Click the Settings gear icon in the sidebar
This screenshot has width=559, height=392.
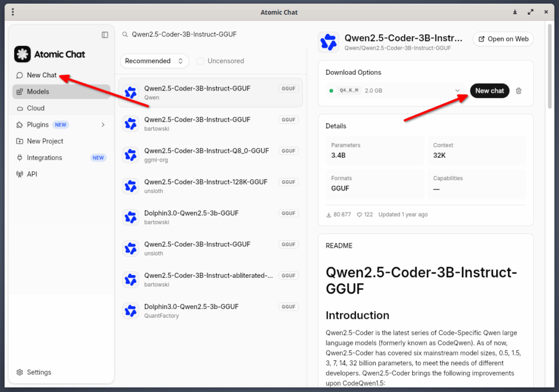pos(20,372)
